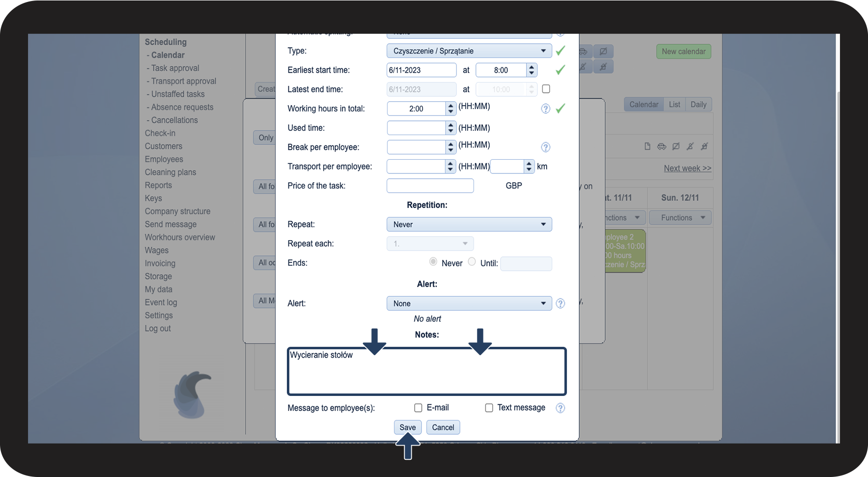Click crossed-square toolbar button left of New calendar
The width and height of the screenshot is (868, 477).
[x=603, y=52]
